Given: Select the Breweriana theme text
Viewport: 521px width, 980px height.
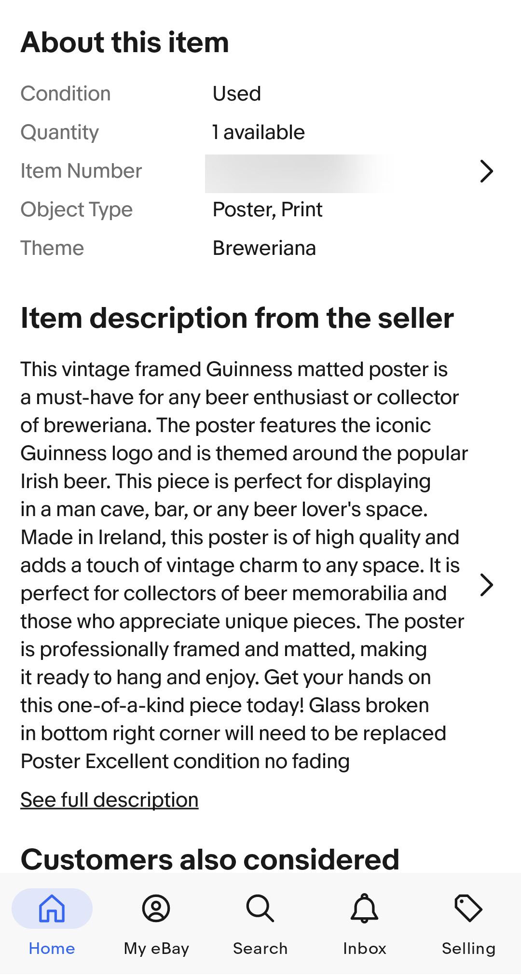Looking at the screenshot, I should point(265,248).
